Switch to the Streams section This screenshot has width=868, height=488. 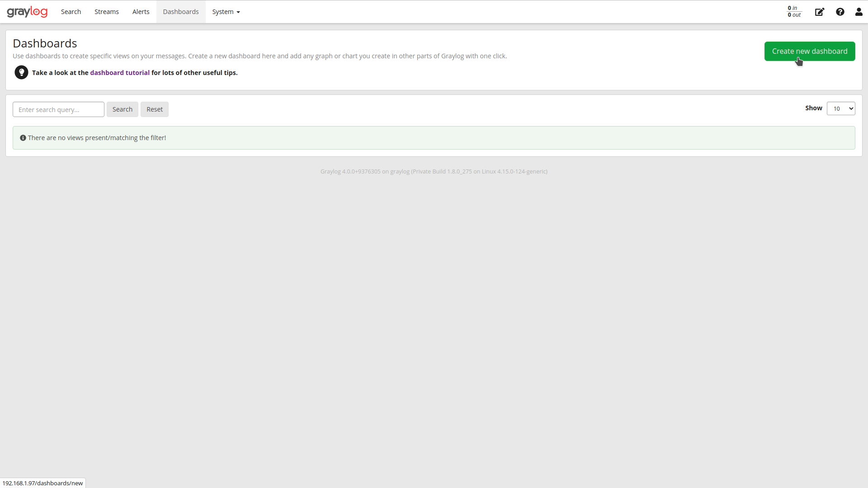106,12
